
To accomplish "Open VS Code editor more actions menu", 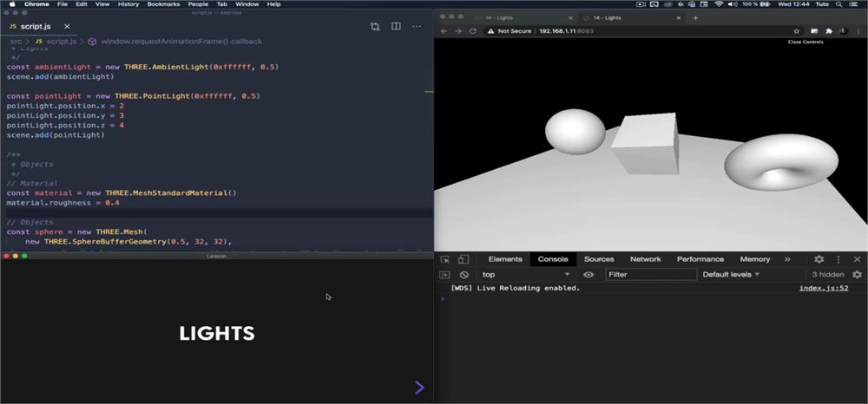I will [x=417, y=27].
